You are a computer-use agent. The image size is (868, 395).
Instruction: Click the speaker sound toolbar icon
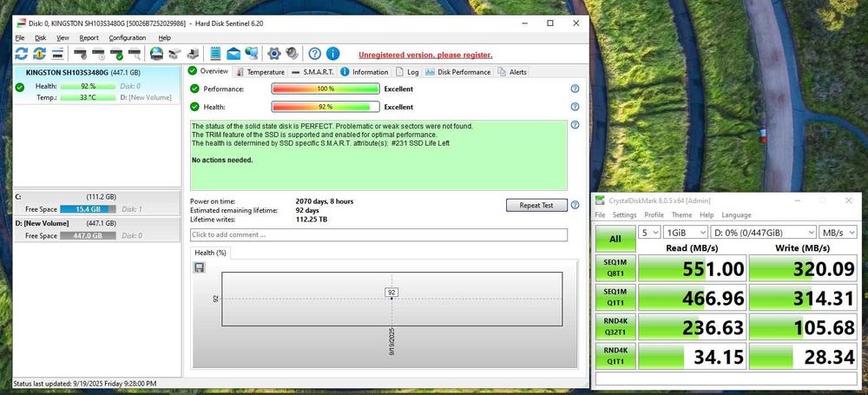293,54
